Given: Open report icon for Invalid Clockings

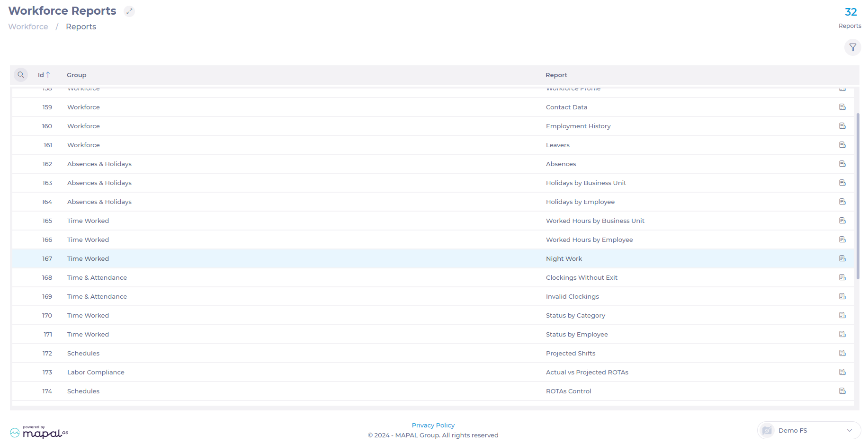Looking at the screenshot, I should [842, 296].
